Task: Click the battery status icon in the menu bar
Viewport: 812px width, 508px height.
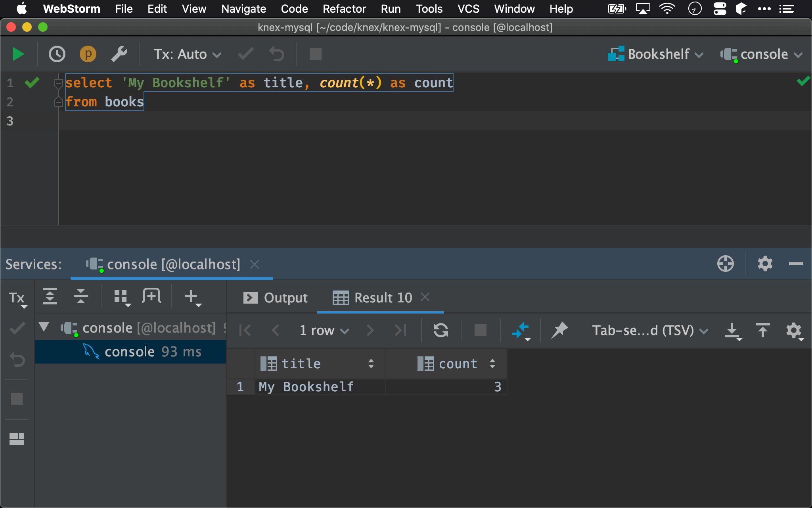Action: (x=617, y=9)
